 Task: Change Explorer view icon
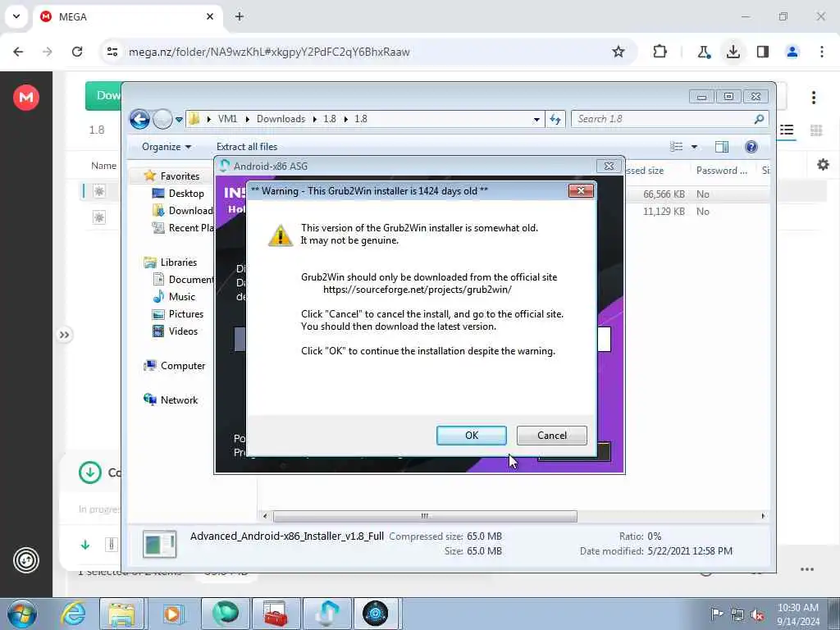(677, 147)
